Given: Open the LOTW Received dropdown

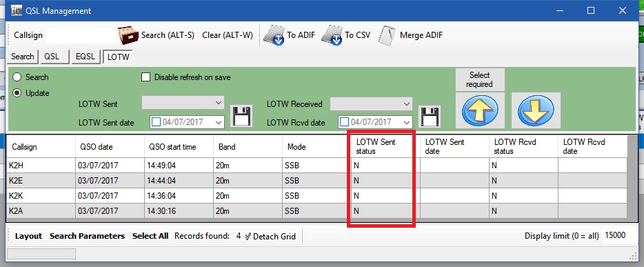Looking at the screenshot, I should tap(371, 103).
